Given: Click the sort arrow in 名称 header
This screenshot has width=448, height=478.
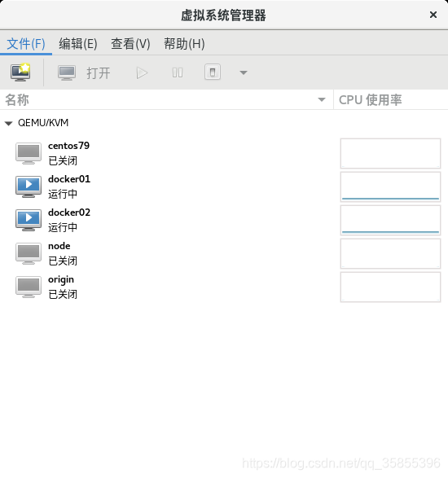Looking at the screenshot, I should click(x=322, y=99).
